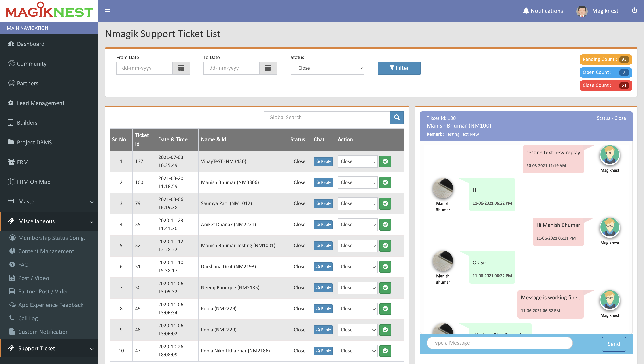644x364 pixels.
Task: Open App Experience Feedback submenu item
Action: pos(49,305)
